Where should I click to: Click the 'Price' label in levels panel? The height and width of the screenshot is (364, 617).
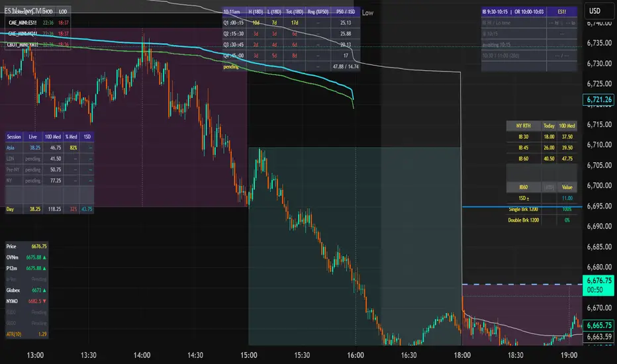[x=11, y=246]
